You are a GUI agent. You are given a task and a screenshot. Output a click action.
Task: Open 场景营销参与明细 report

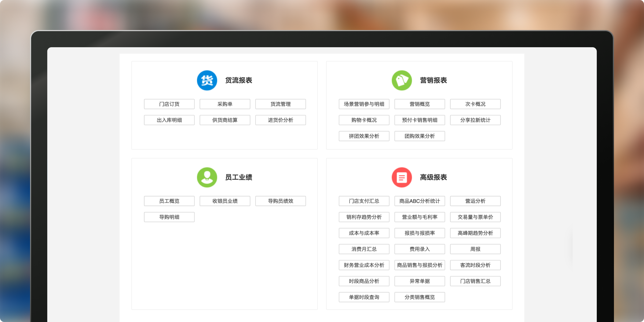[364, 104]
